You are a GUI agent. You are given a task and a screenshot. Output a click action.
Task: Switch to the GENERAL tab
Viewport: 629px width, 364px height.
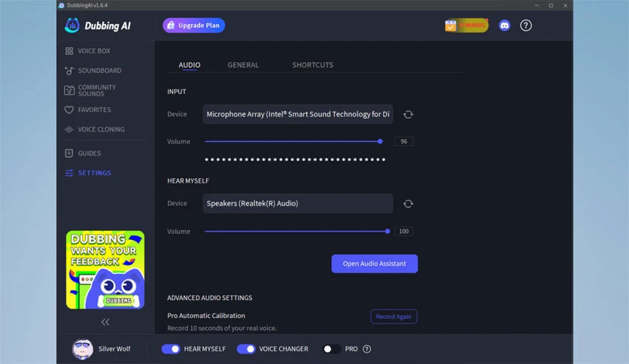coord(243,65)
